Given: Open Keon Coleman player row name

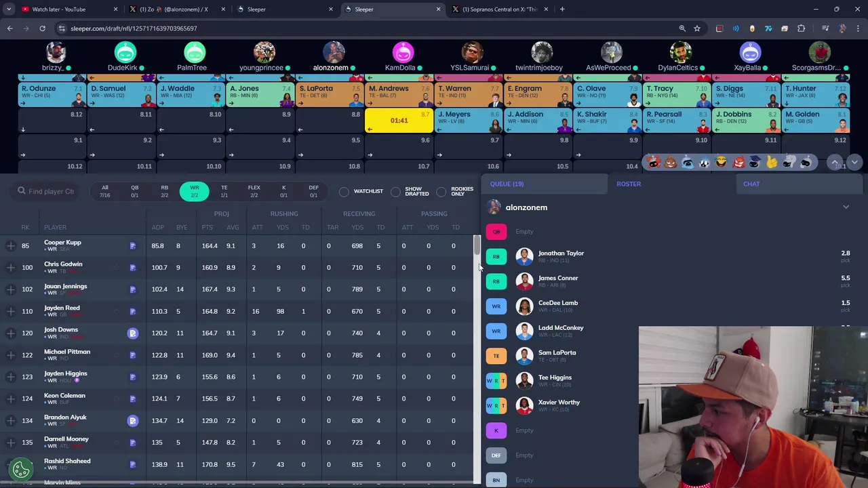Looking at the screenshot, I should pos(64,395).
